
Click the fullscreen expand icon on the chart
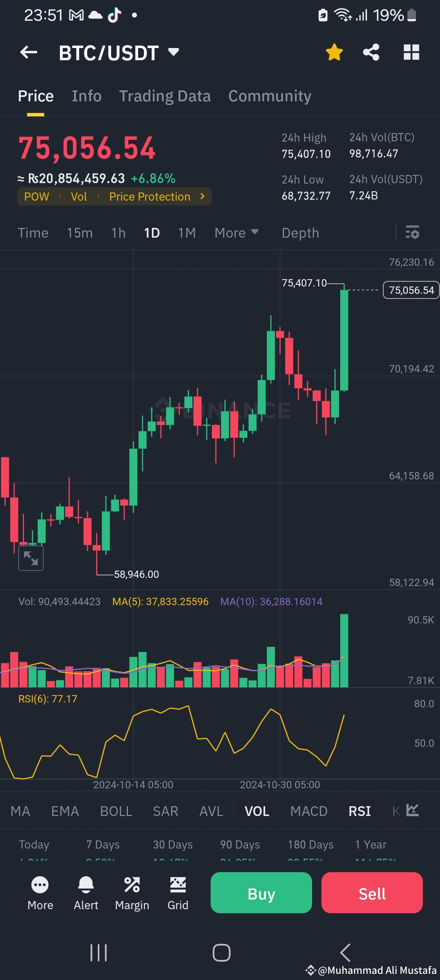[31, 558]
